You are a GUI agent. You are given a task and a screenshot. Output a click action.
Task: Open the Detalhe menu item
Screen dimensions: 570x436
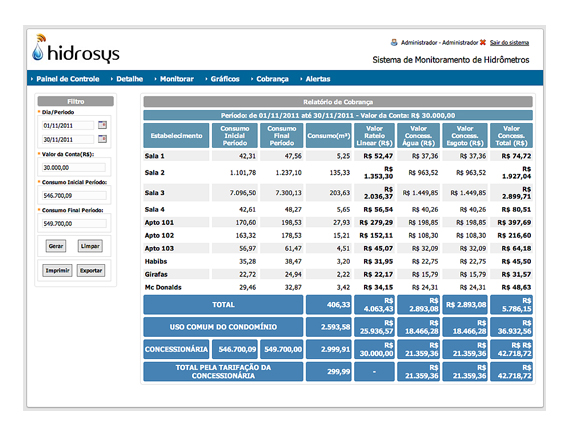click(129, 79)
